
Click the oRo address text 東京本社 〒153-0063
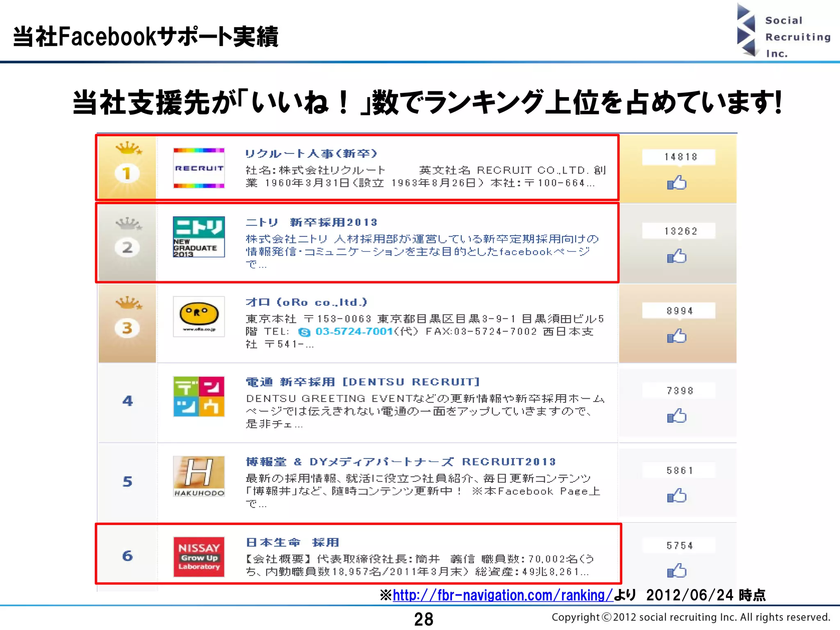pos(425,331)
